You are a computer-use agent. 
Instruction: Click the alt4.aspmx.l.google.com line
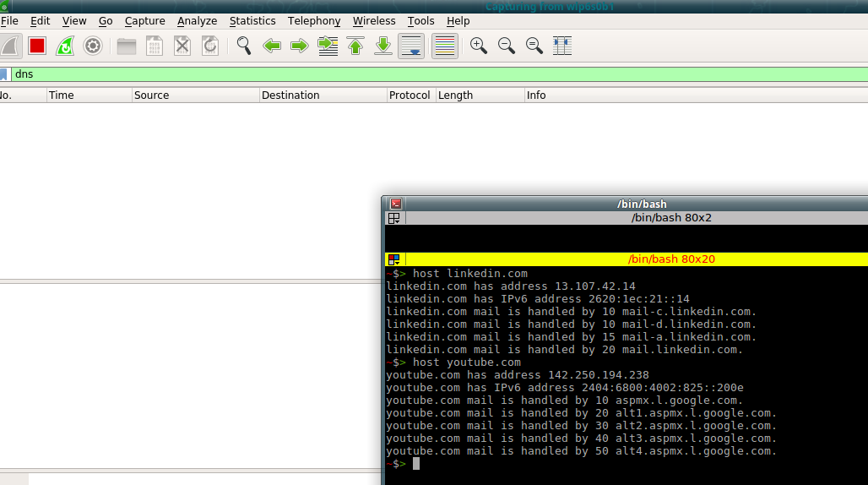581,451
